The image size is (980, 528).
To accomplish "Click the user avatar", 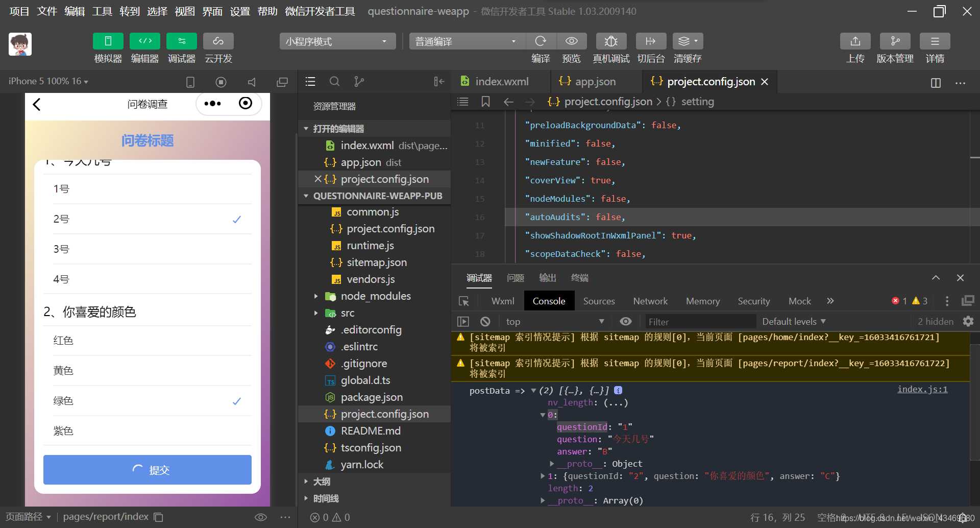I will (x=20, y=44).
